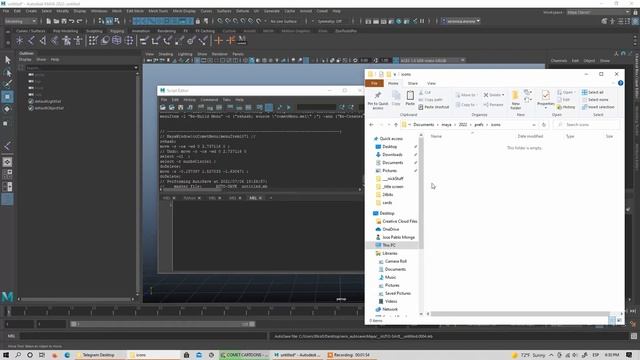Click Save Scene icon in Maya status line

coord(64,21)
